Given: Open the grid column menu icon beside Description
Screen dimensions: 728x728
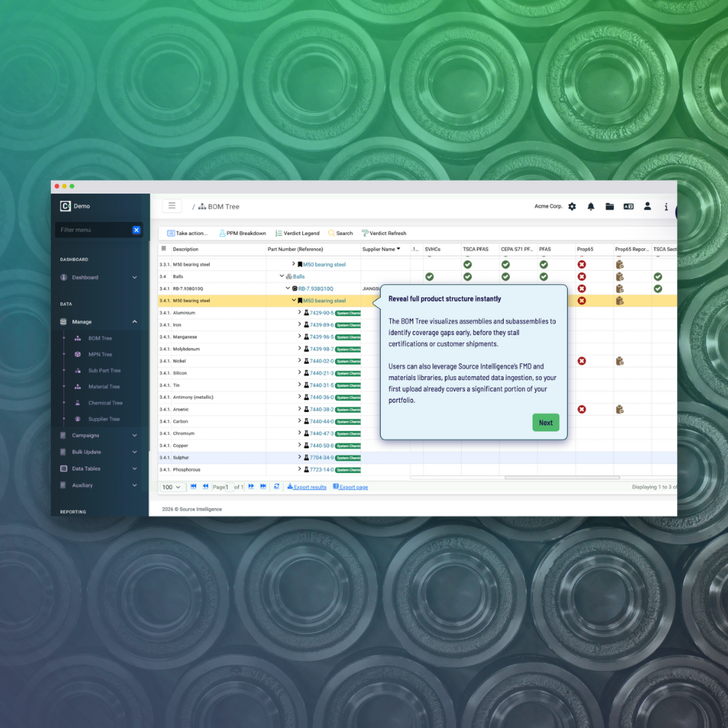Looking at the screenshot, I should click(164, 249).
